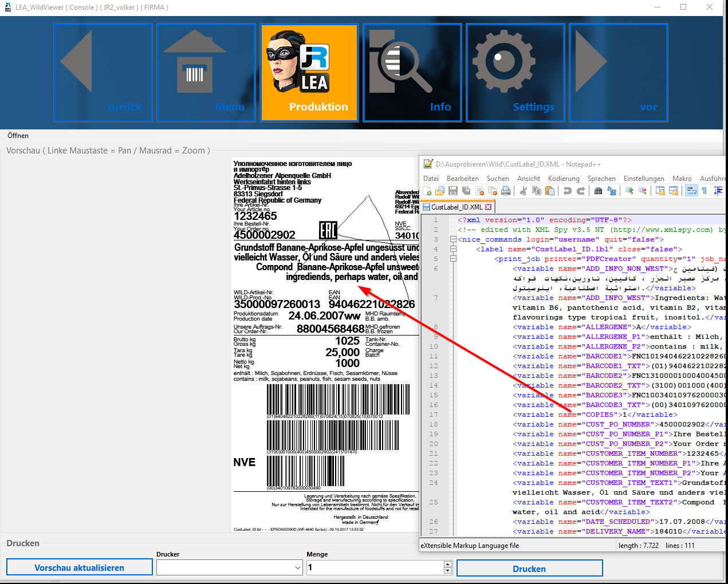
Task: Close the CustLabel_ID.XML tab
Action: [488, 207]
